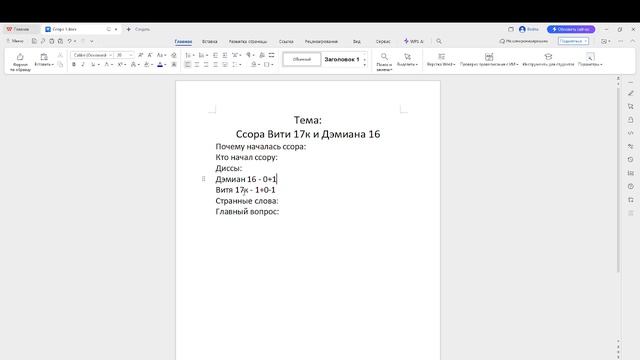Image resolution: width=640 pixels, height=360 pixels.
Task: Click the Cut scissors icon
Action: point(60,55)
